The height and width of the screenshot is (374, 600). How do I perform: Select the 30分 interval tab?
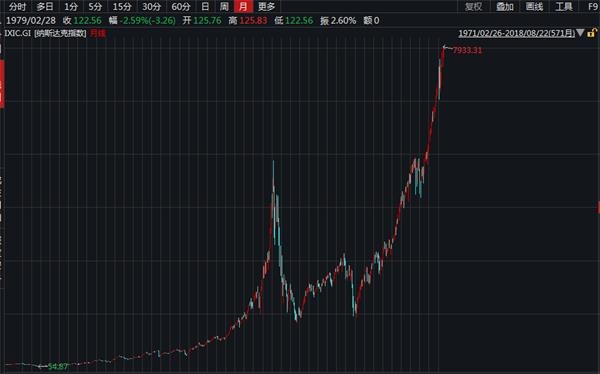coord(152,7)
